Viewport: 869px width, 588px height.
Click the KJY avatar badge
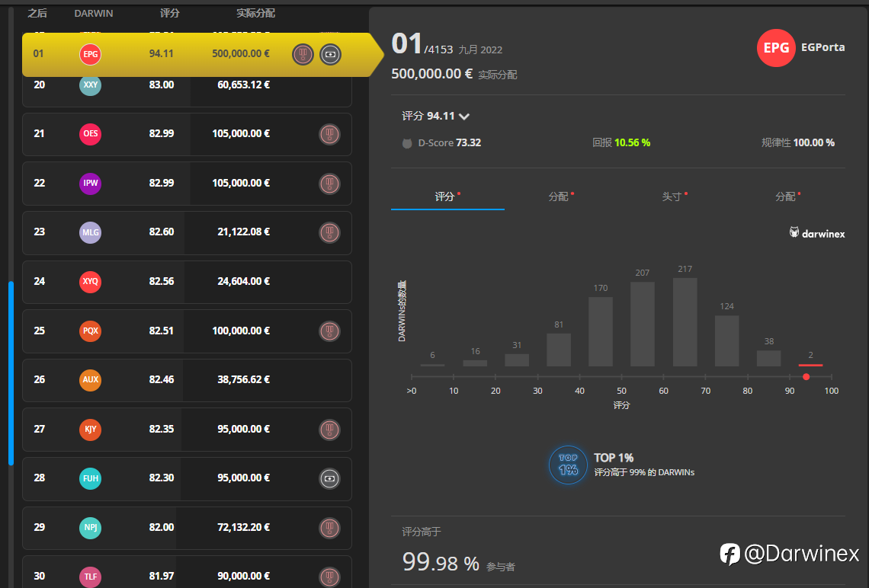91,429
